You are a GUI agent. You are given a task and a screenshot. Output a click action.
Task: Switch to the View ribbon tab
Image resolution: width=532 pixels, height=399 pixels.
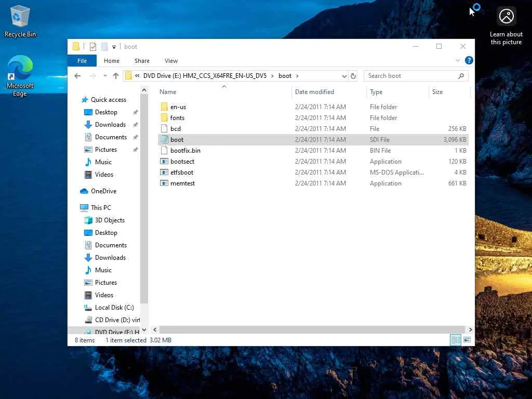(171, 61)
